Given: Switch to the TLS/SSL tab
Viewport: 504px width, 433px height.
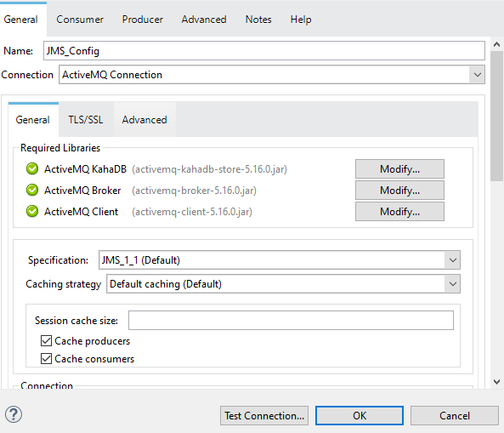Looking at the screenshot, I should coord(86,120).
